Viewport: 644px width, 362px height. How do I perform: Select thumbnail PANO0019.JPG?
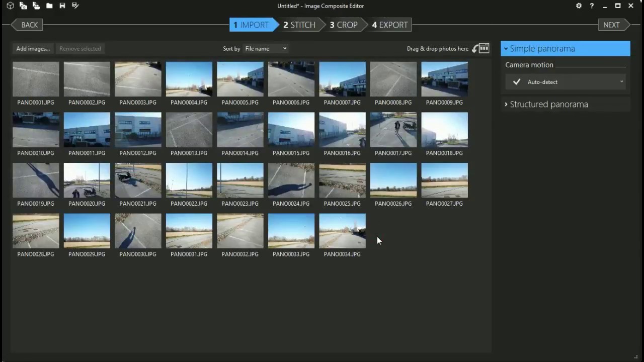pos(36,180)
